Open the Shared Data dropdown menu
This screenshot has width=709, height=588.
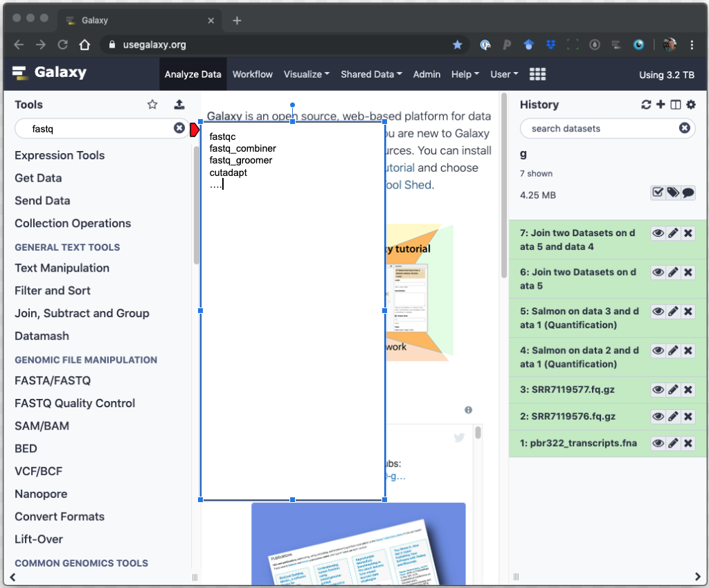(371, 74)
